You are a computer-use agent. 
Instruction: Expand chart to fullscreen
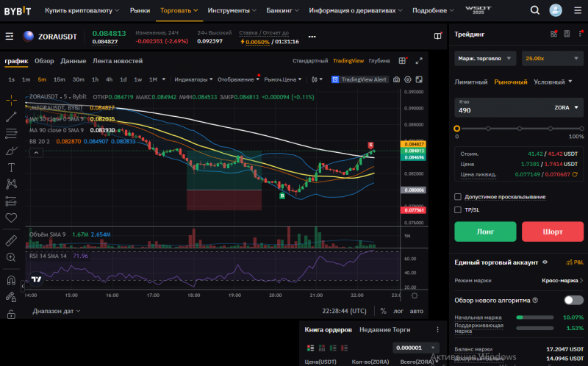[x=419, y=61]
